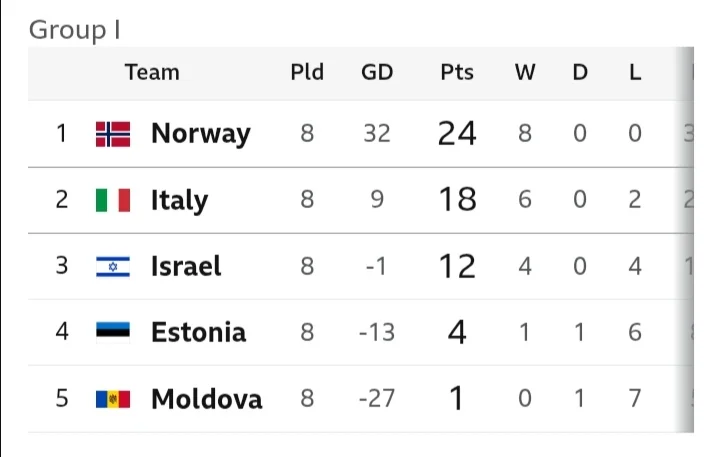Screen dimensions: 720x457
Task: Select the Israel team name
Action: coord(185,266)
